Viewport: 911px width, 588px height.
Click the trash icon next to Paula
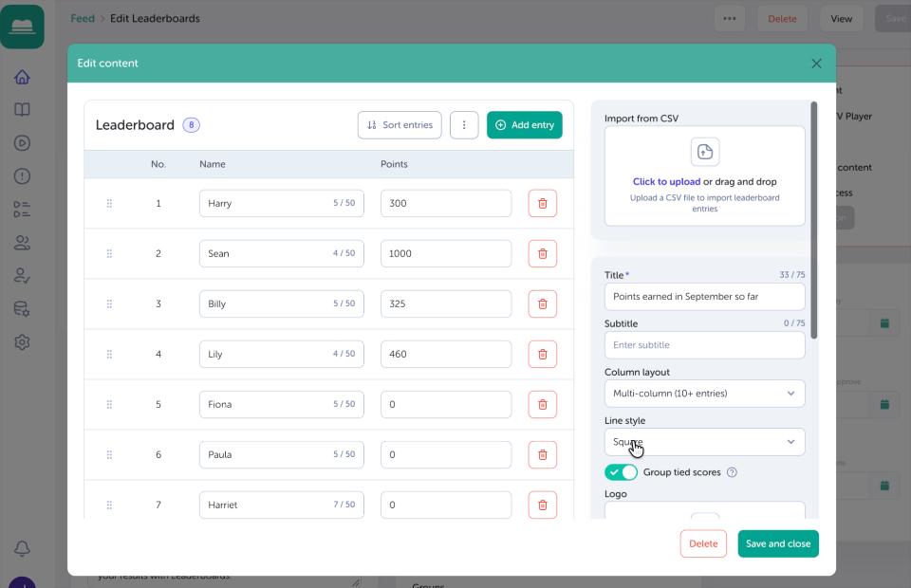coord(542,454)
